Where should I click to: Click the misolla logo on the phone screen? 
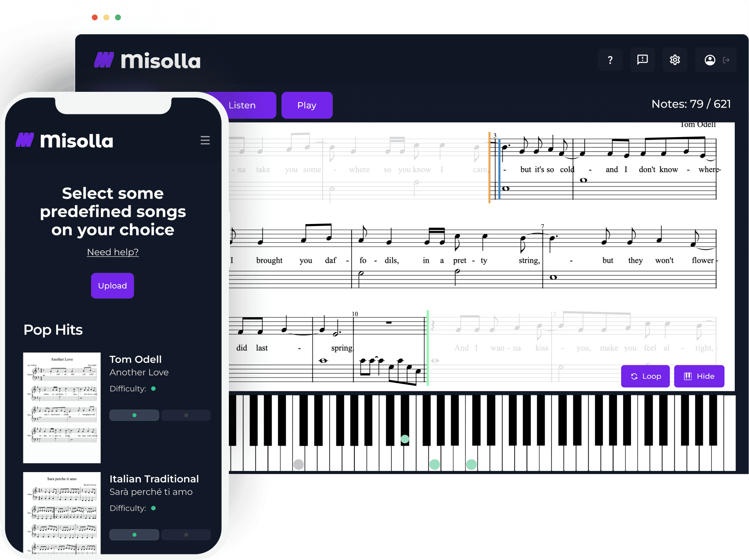coord(65,140)
